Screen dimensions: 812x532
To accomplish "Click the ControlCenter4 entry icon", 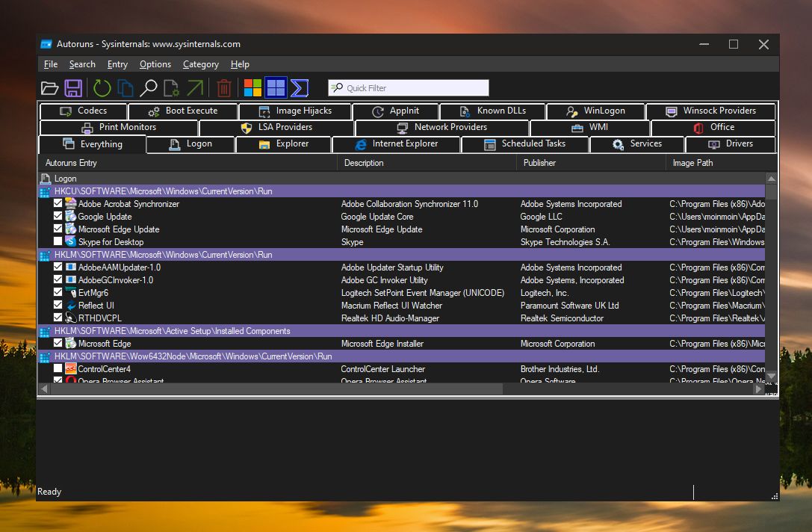I will [71, 369].
